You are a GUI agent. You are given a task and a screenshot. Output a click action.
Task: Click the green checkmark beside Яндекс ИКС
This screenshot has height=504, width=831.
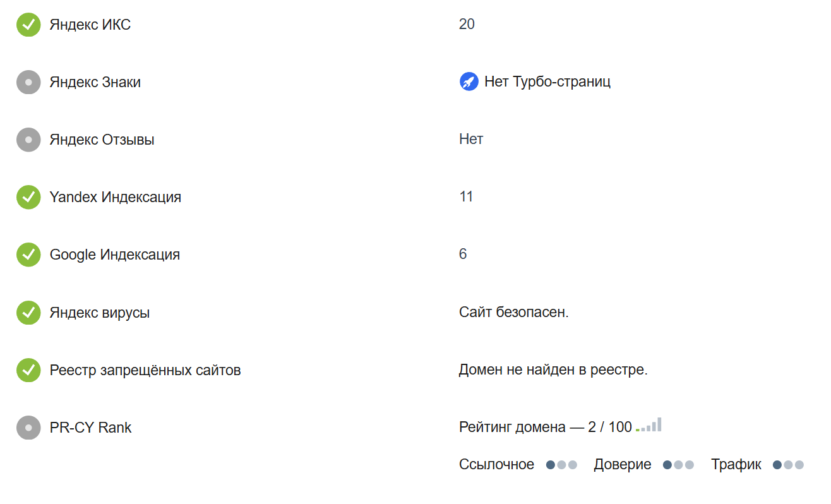pyautogui.click(x=28, y=25)
